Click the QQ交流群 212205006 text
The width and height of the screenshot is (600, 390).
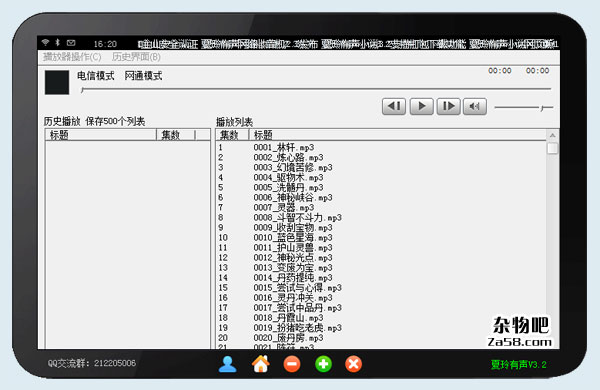(x=92, y=363)
